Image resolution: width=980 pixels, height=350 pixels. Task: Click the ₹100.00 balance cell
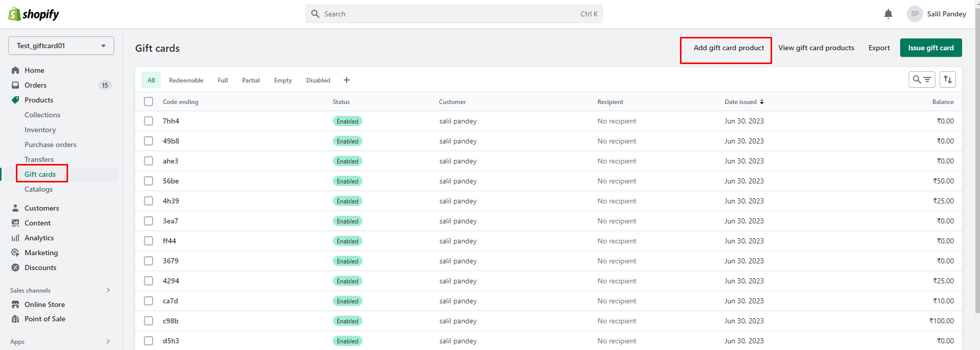tap(942, 321)
